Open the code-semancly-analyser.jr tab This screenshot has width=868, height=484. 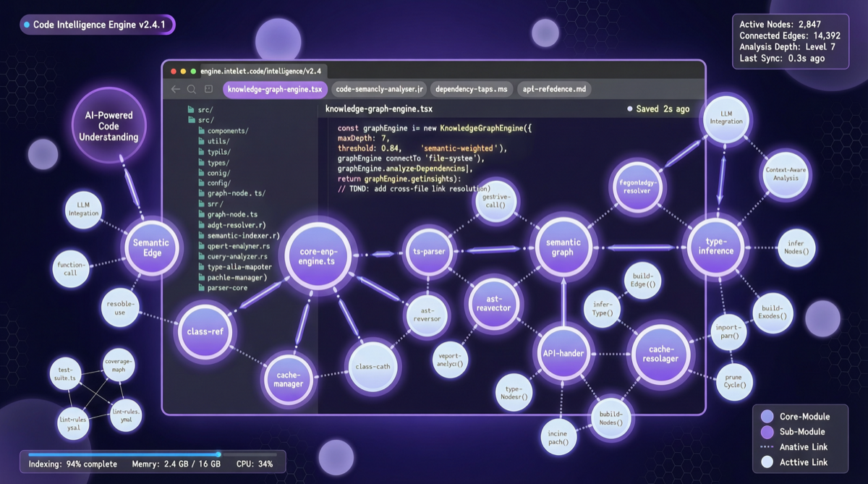pos(380,90)
